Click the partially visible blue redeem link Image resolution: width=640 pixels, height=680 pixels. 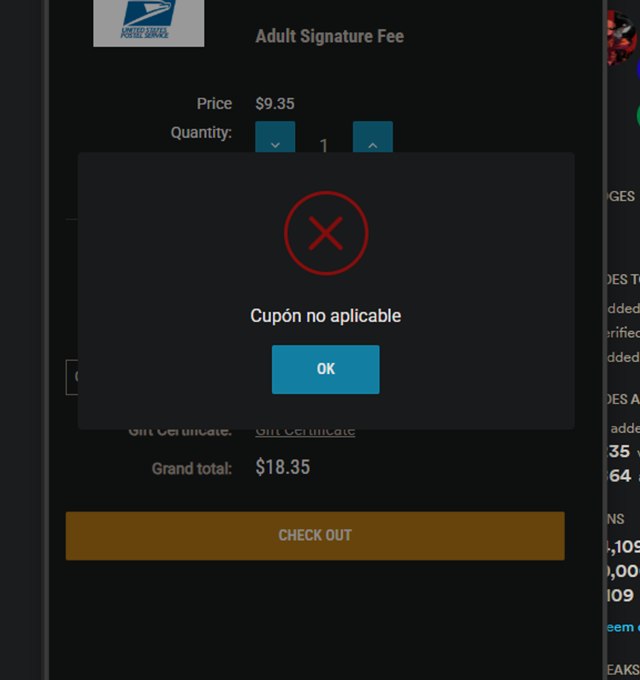click(623, 627)
